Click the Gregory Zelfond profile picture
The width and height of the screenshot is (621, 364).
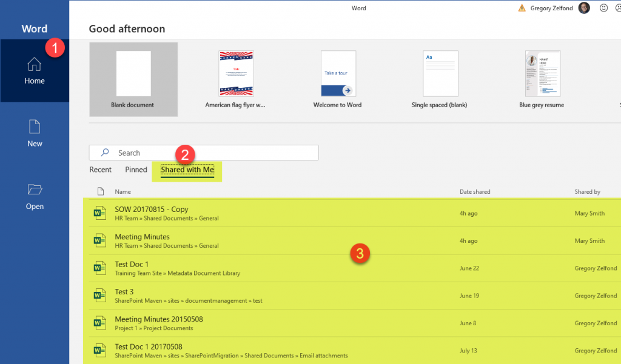584,8
